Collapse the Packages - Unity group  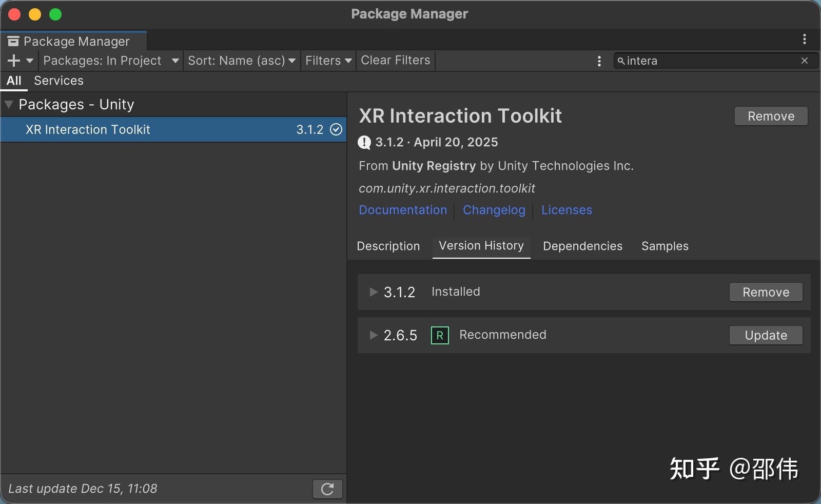click(9, 105)
